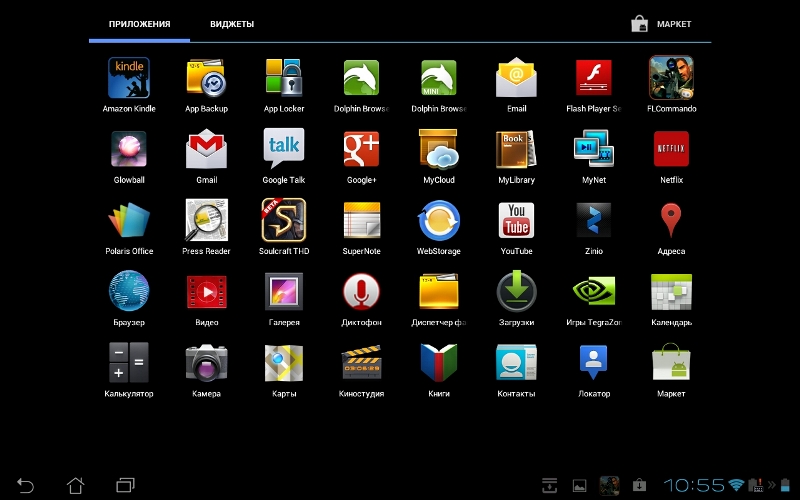Open Gmail
This screenshot has height=500, width=800.
click(206, 149)
